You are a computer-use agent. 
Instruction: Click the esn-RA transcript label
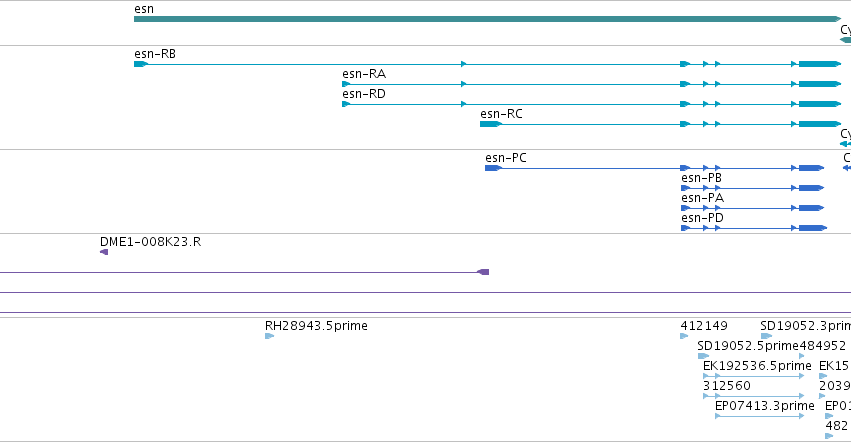pyautogui.click(x=364, y=74)
